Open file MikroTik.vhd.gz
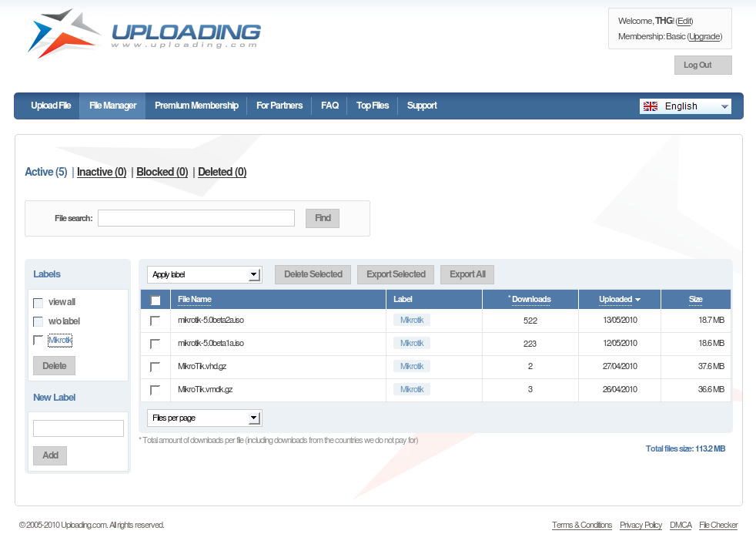 coord(202,366)
